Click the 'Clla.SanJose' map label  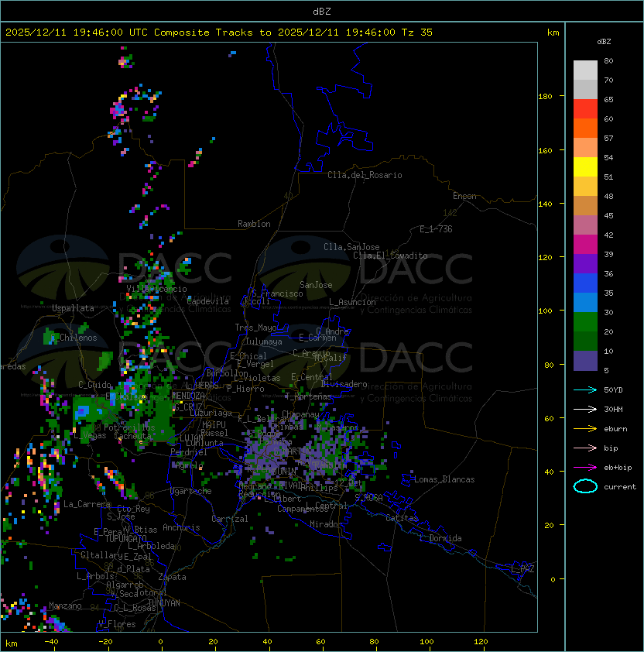pyautogui.click(x=351, y=247)
